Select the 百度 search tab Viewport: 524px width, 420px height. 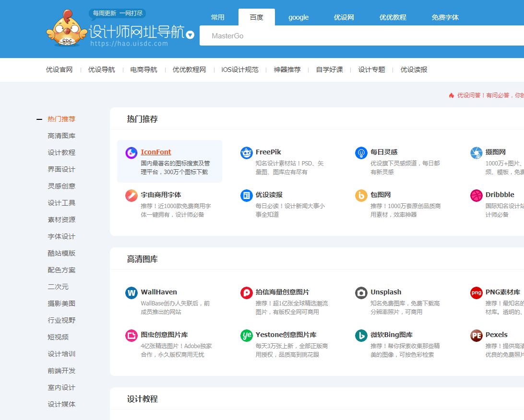click(257, 17)
